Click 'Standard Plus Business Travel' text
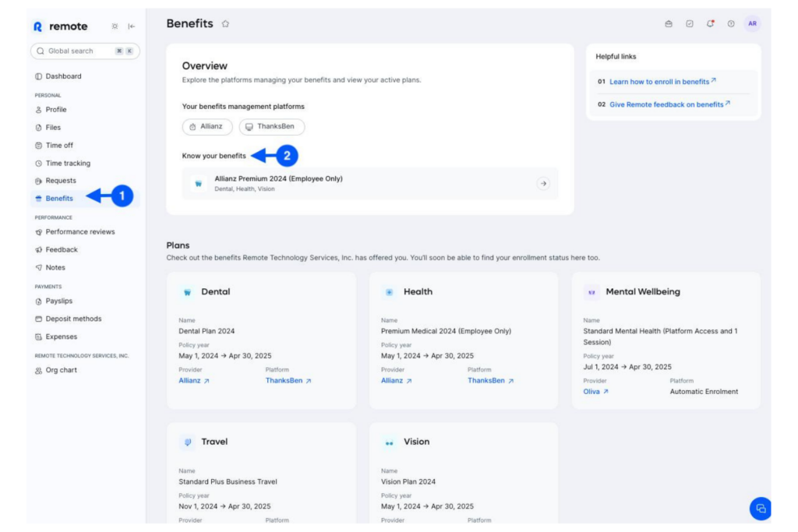Image resolution: width=798 pixels, height=532 pixels. click(228, 481)
